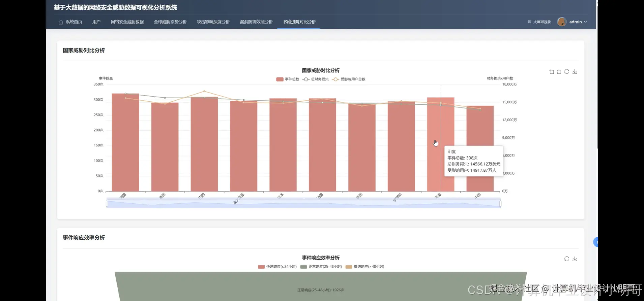Click the 德国 bar in the chart
Screen dimensions: 644x301
click(x=165, y=147)
